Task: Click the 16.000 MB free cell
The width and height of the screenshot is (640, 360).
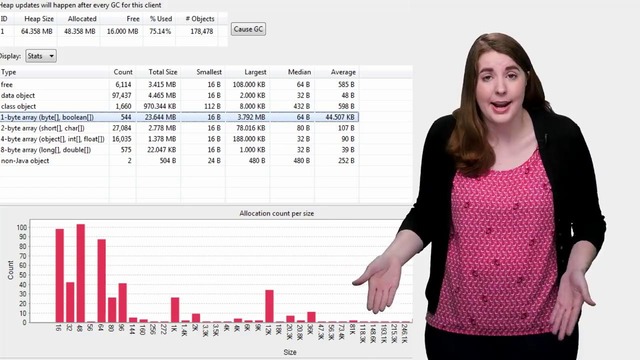Action: click(x=122, y=31)
